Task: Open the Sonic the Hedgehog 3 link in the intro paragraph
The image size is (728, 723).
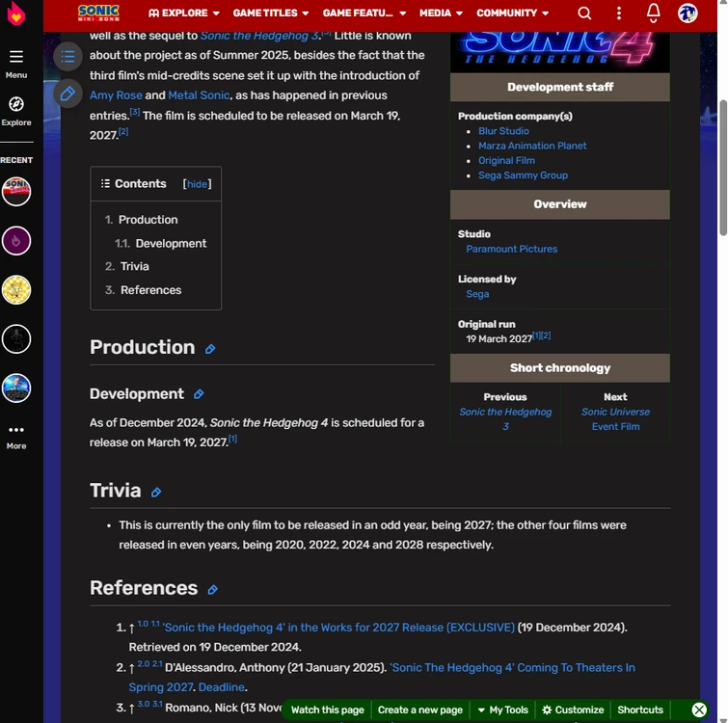Action: point(260,36)
